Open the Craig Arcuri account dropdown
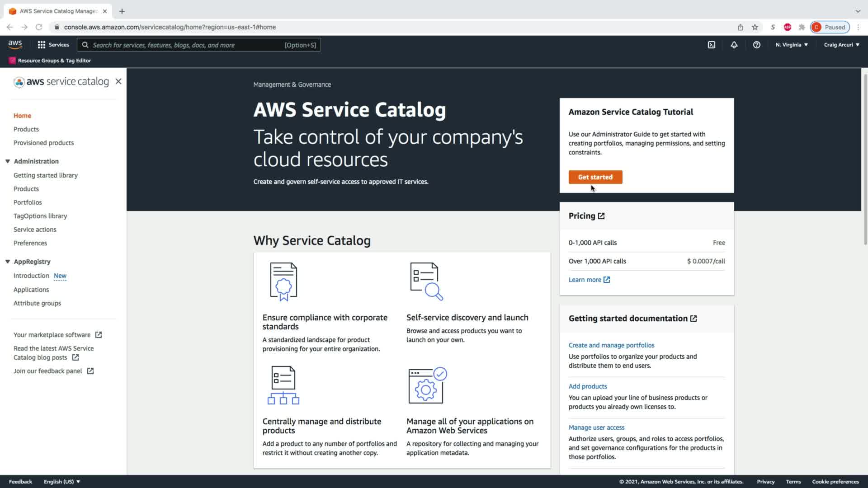 [x=841, y=45]
